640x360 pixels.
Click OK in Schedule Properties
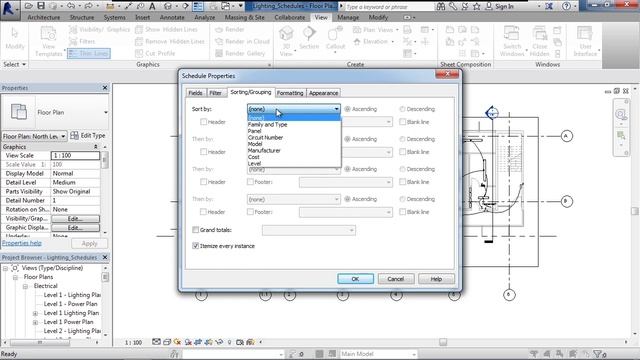click(355, 279)
